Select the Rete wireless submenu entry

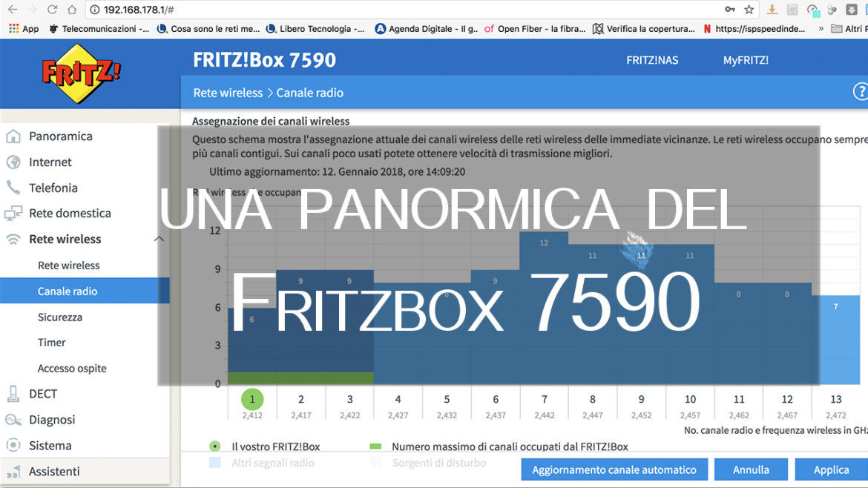pyautogui.click(x=69, y=266)
